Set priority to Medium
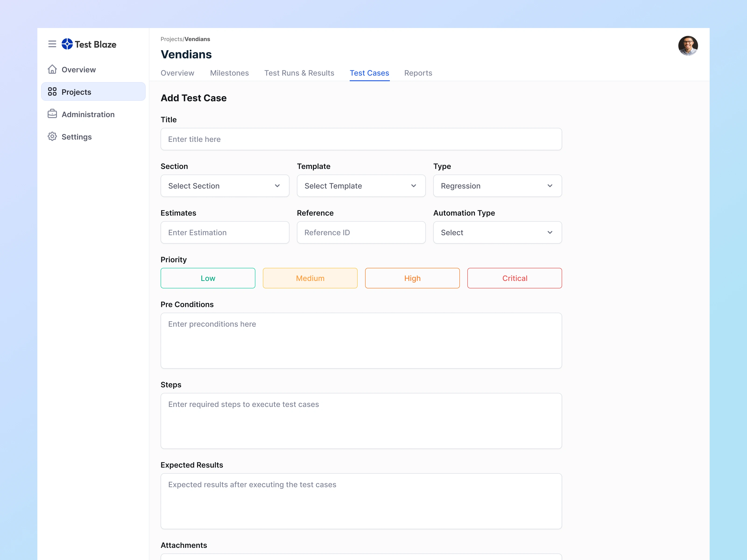The image size is (747, 560). pyautogui.click(x=310, y=278)
